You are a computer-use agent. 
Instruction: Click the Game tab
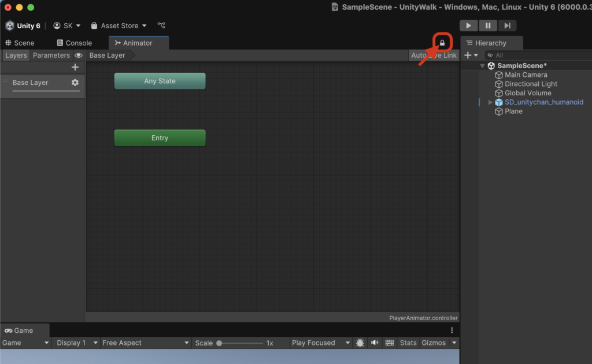coord(24,330)
